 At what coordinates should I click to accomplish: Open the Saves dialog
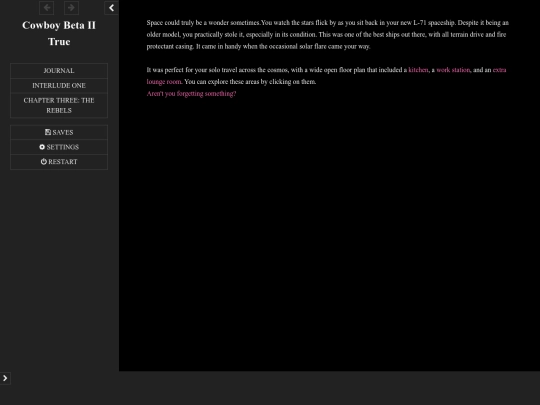point(59,132)
